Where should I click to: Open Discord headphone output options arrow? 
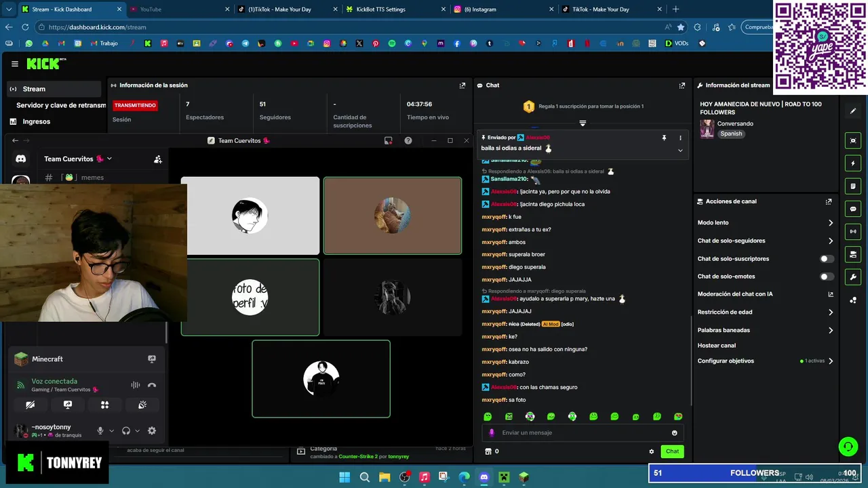pyautogui.click(x=137, y=430)
